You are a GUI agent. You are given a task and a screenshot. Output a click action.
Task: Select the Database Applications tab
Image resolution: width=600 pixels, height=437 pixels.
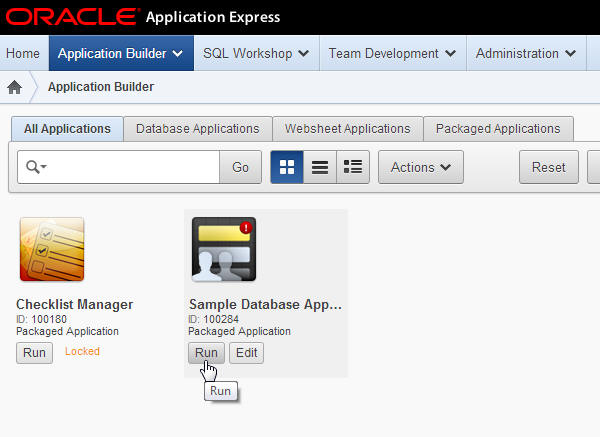[198, 129]
